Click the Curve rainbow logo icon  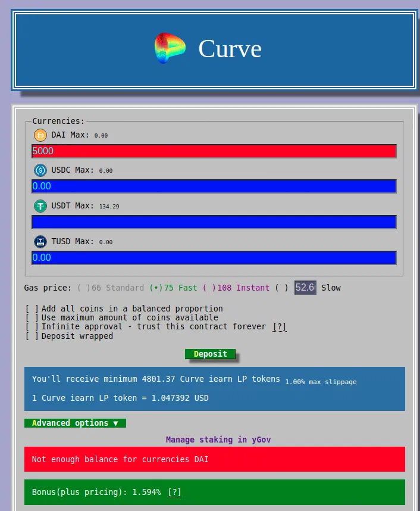(170, 48)
